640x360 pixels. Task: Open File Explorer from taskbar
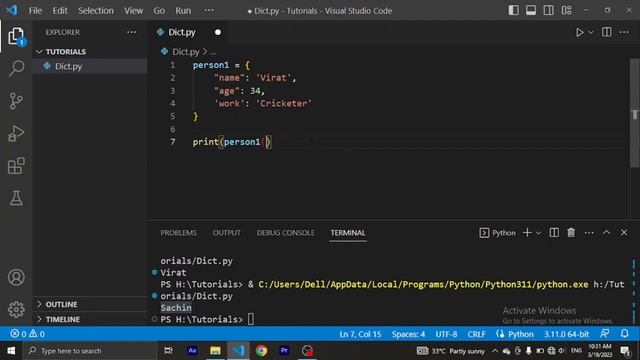tap(215, 351)
